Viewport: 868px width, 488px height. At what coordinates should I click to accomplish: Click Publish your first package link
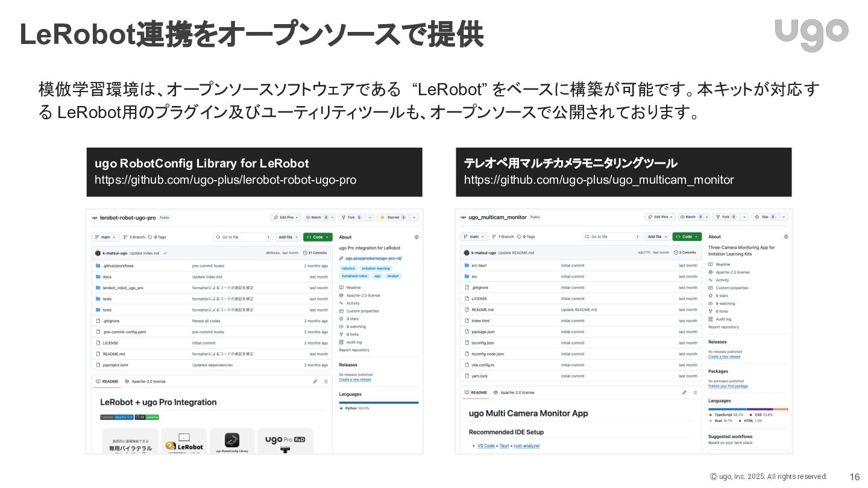(x=728, y=386)
